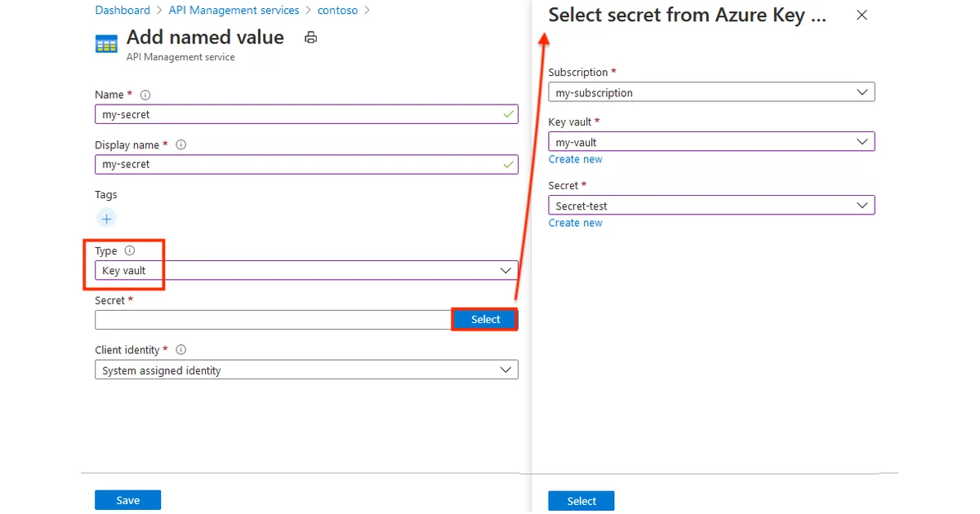This screenshot has width=980, height=514.
Task: Click Select button at bottom of side panel
Action: coord(581,501)
